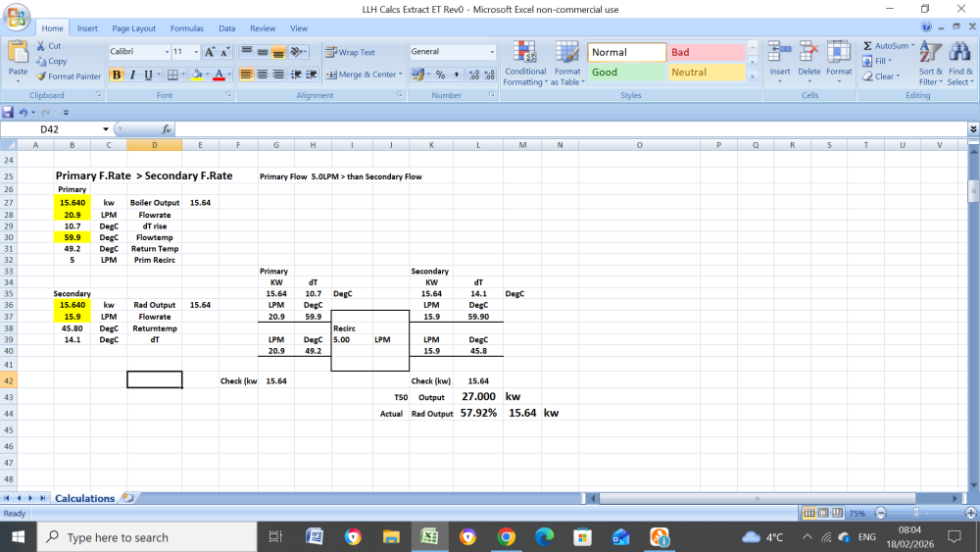980x552 pixels.
Task: Select the Calculations sheet tab
Action: pyautogui.click(x=84, y=498)
